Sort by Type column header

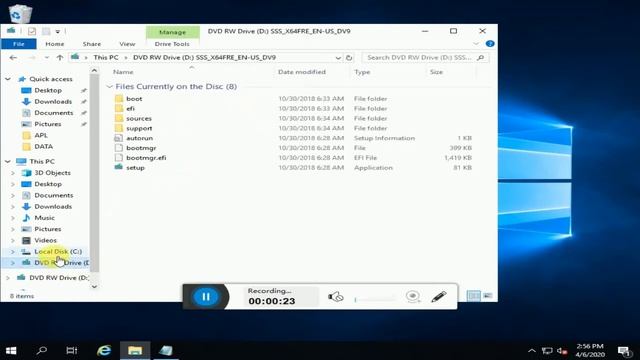(362, 72)
